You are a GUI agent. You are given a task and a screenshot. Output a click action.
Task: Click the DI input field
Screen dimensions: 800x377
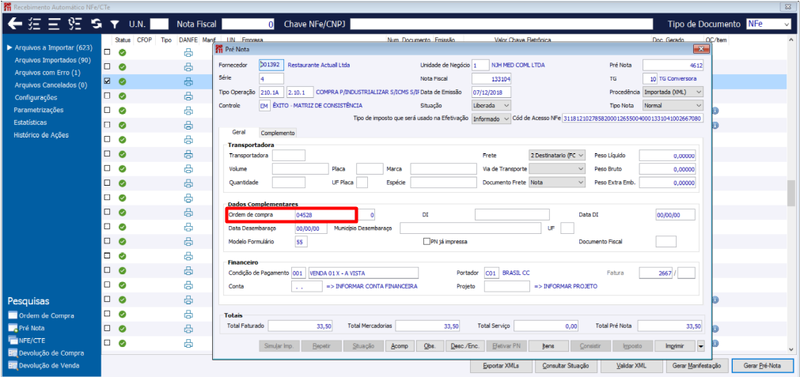(x=512, y=215)
